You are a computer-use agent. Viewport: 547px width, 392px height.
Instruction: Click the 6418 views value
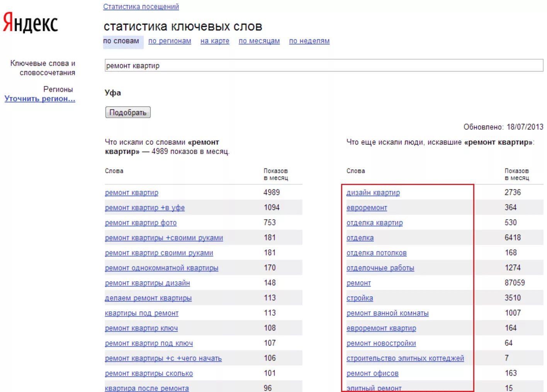point(513,238)
